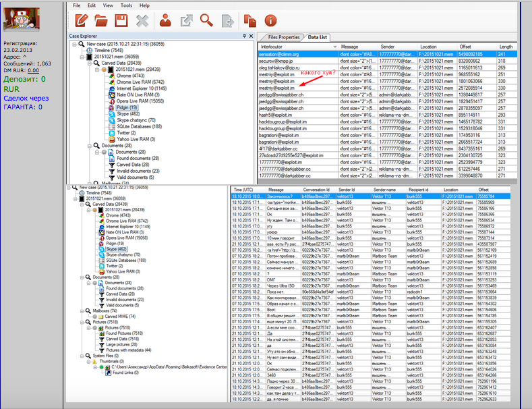This screenshot has height=409, width=532.
Task: Close the Case Explorer panel
Action: 251,36
